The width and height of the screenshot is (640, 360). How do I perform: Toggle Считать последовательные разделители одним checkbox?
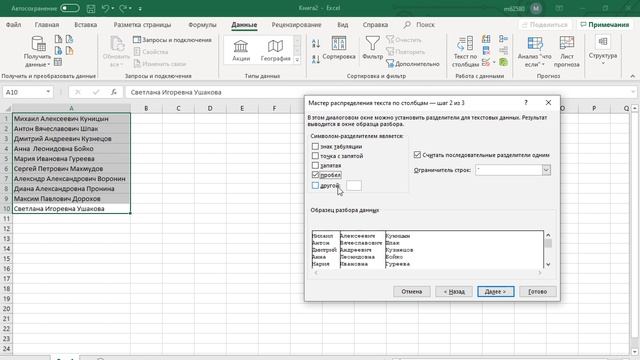click(x=417, y=155)
